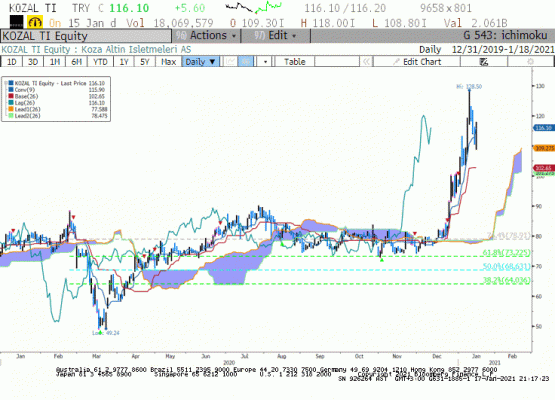Click the yellow gauge icon

tap(35, 22)
